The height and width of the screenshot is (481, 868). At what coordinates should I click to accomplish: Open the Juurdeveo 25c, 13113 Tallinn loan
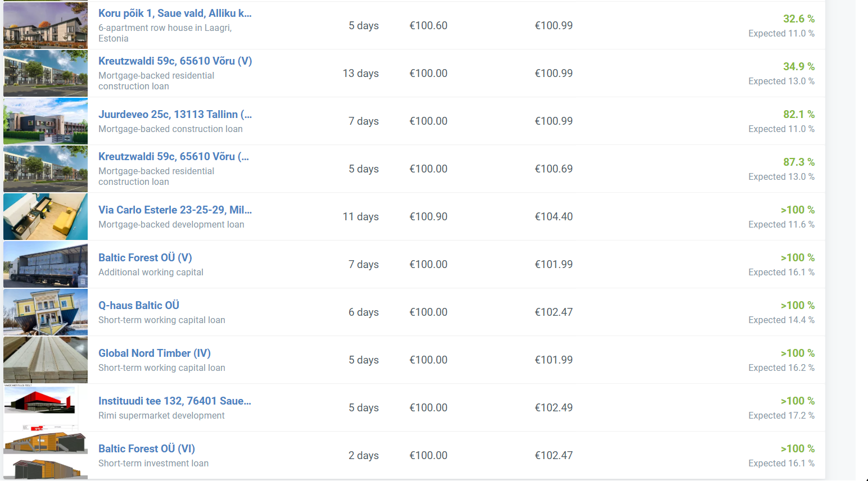(x=175, y=115)
